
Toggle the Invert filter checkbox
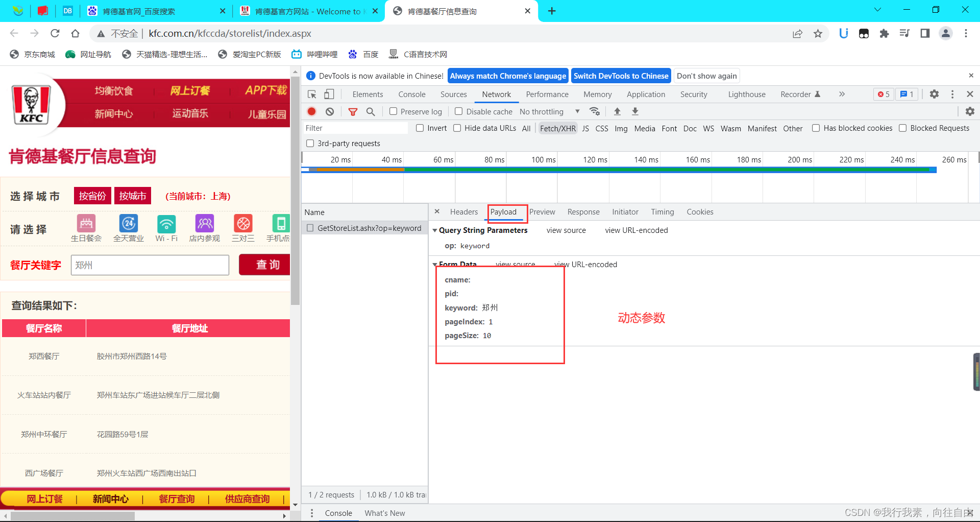420,128
